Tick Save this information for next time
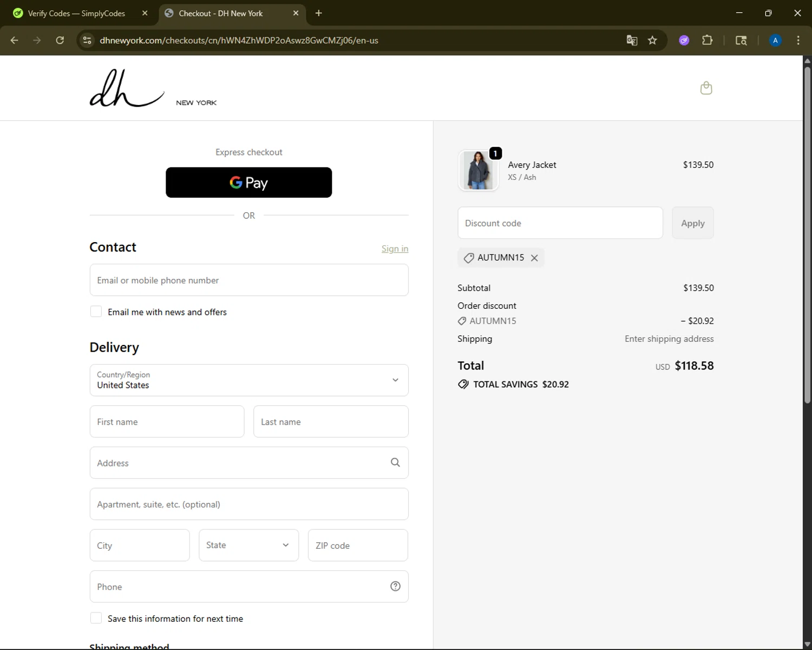812x650 pixels. tap(96, 618)
